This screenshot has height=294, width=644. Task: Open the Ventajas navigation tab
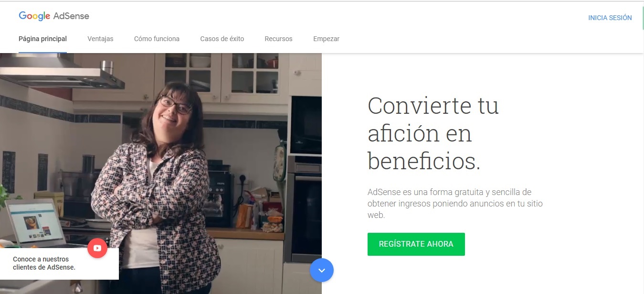100,39
